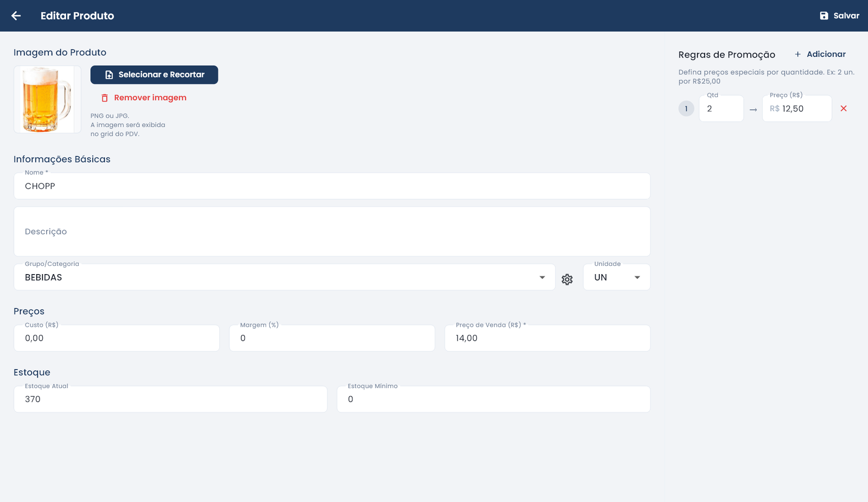
Task: Open the Grupo/Categoria dropdown showing BEBIDAS
Action: coord(284,277)
